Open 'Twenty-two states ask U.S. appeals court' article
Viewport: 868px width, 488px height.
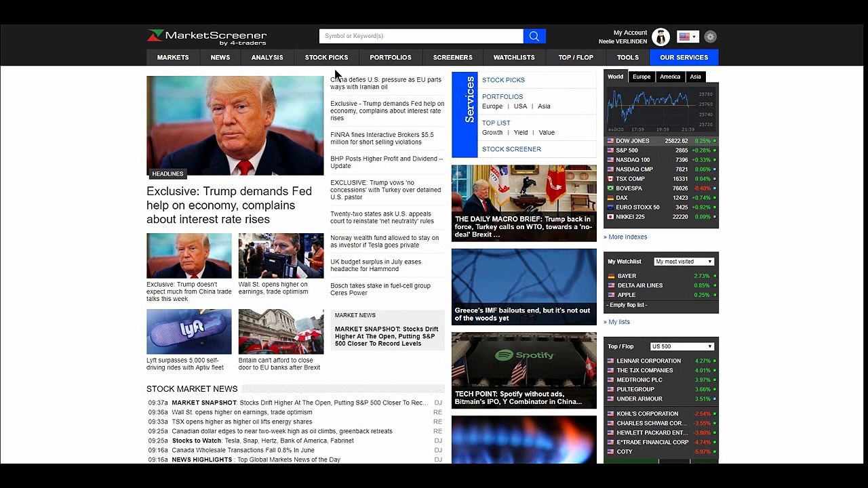point(382,218)
